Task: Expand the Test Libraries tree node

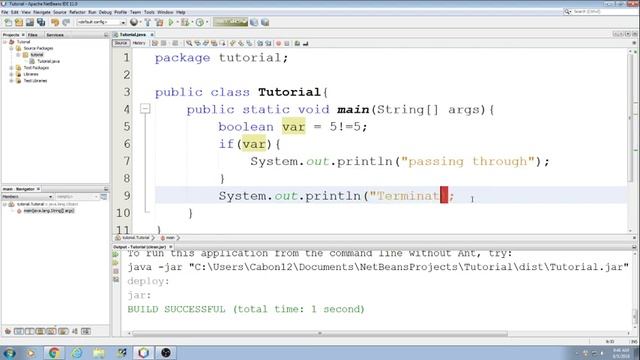Action: 11,81
